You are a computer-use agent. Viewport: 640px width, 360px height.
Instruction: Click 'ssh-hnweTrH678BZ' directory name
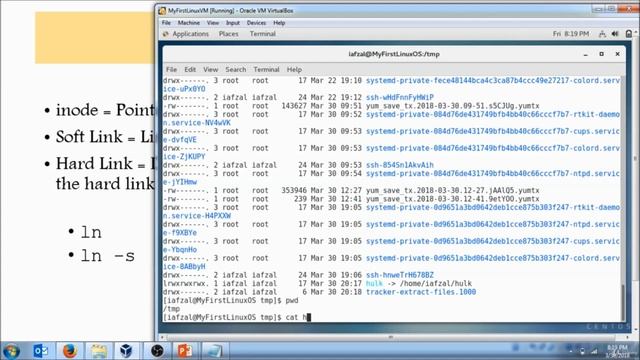(400, 275)
